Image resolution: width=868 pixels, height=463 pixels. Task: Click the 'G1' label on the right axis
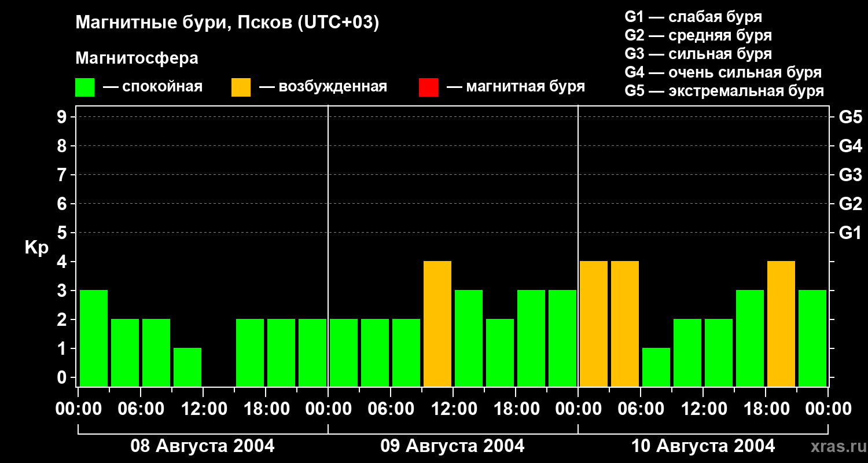click(x=850, y=233)
